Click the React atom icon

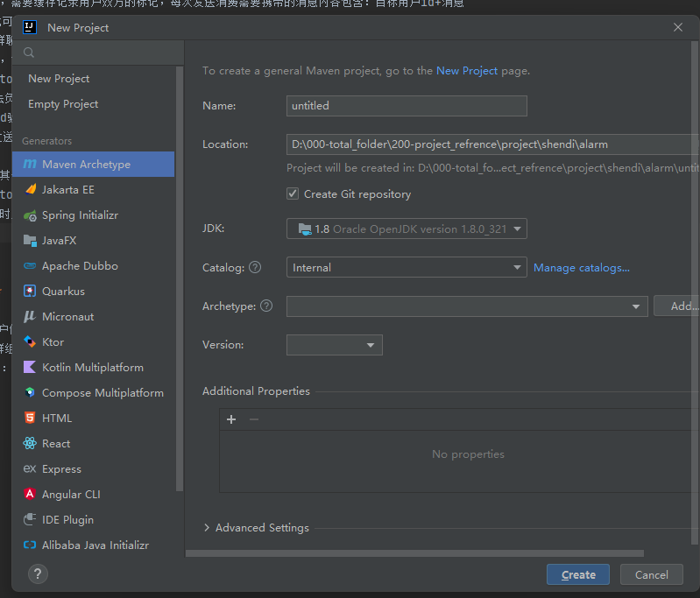tap(30, 444)
